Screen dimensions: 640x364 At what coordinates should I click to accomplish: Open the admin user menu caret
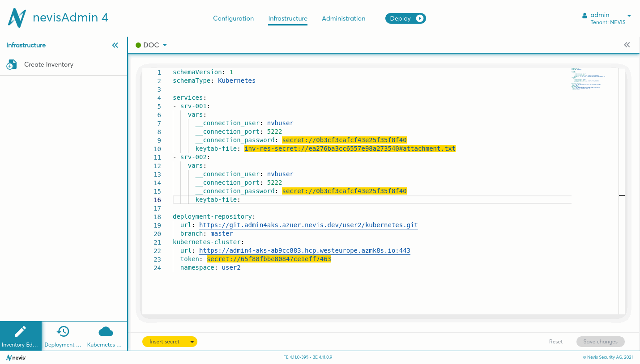tap(629, 16)
